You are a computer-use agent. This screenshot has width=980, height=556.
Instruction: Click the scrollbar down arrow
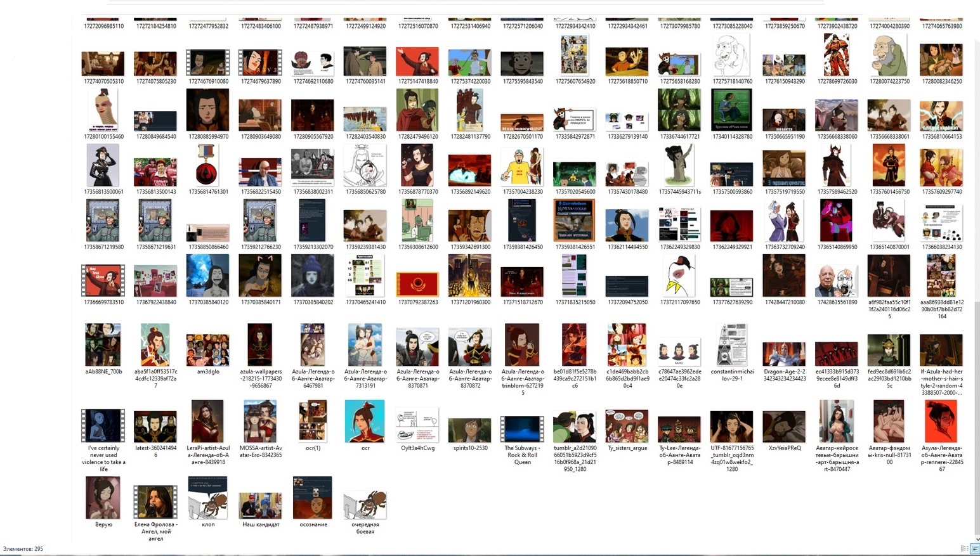[977, 539]
